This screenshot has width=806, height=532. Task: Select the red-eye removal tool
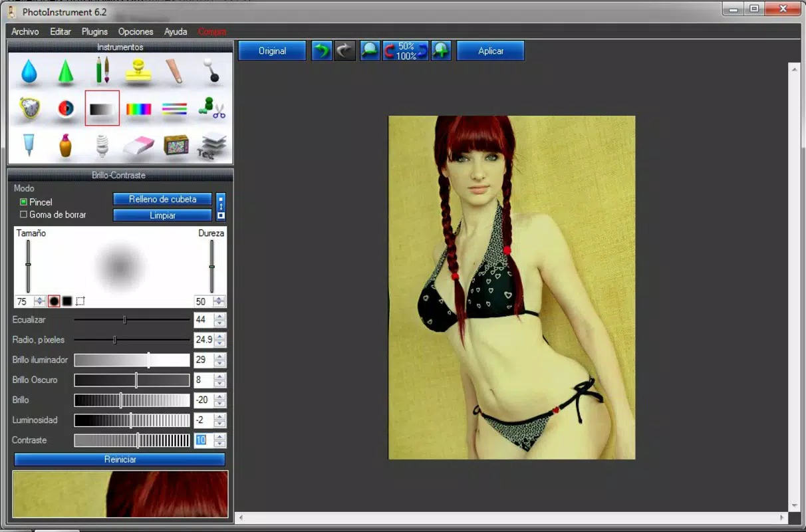[65, 108]
